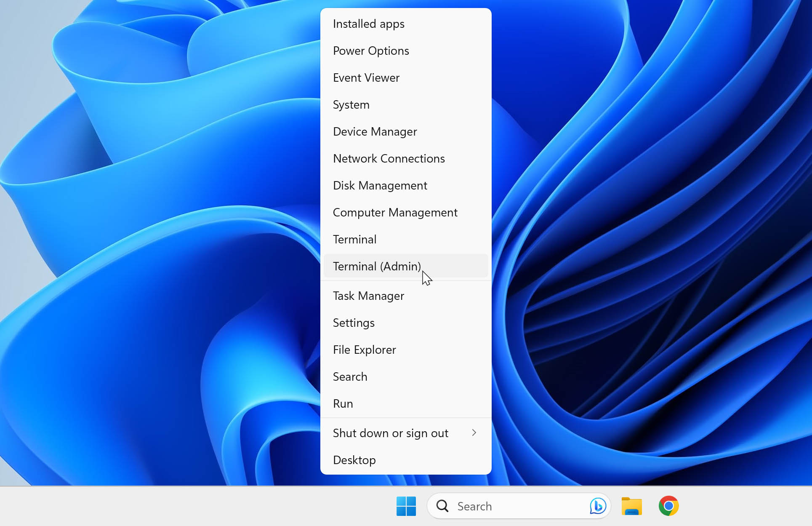812x526 pixels.
Task: Open Computer Management from menu
Action: 395,212
